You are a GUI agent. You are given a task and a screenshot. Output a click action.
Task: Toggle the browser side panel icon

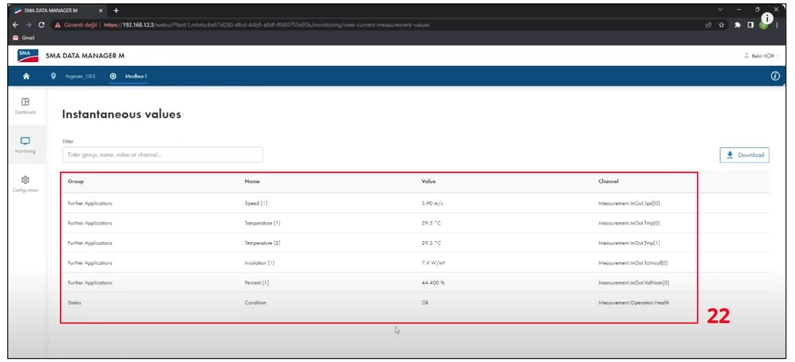click(x=750, y=24)
